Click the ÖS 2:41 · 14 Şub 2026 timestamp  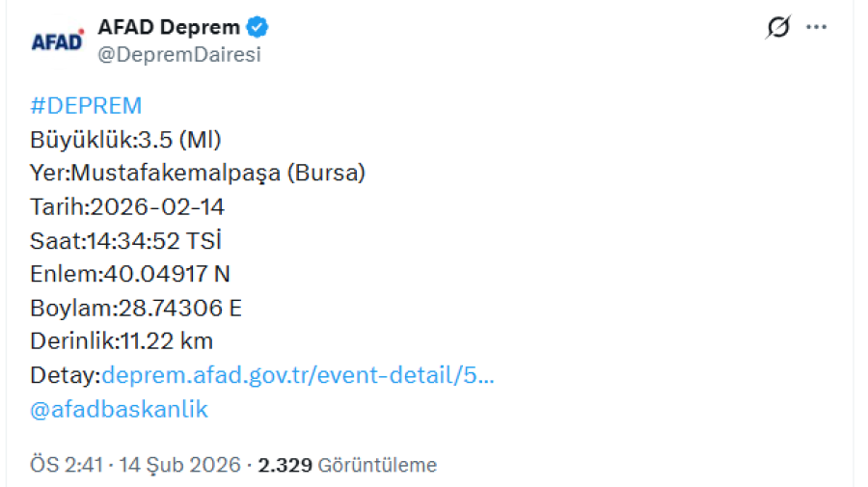click(135, 465)
